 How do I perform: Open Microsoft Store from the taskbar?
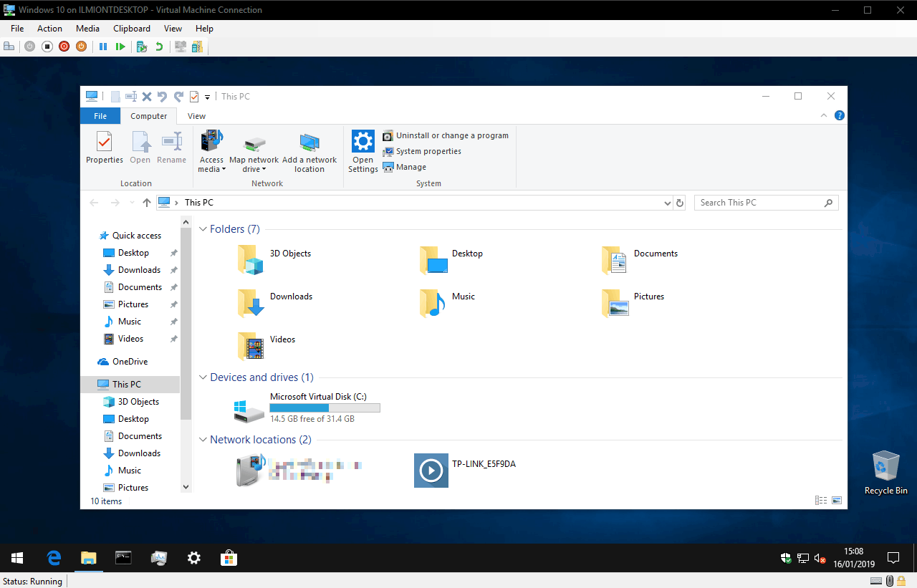tap(229, 558)
